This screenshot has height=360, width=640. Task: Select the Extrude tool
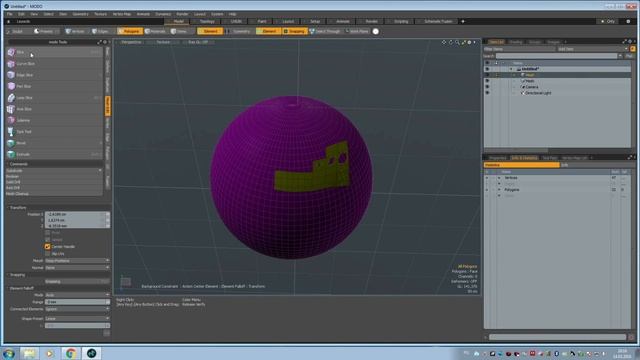[54, 154]
